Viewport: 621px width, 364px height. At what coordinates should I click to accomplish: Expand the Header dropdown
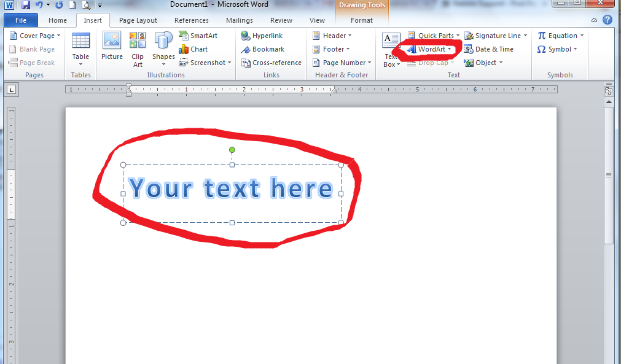click(x=332, y=36)
